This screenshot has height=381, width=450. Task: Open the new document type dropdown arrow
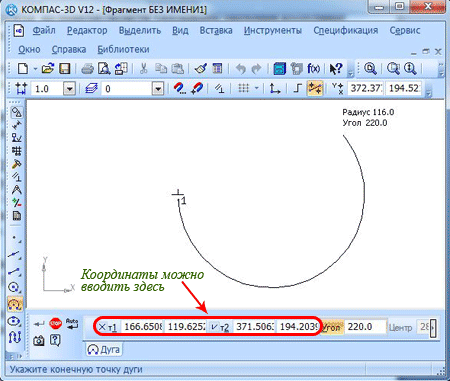35,69
